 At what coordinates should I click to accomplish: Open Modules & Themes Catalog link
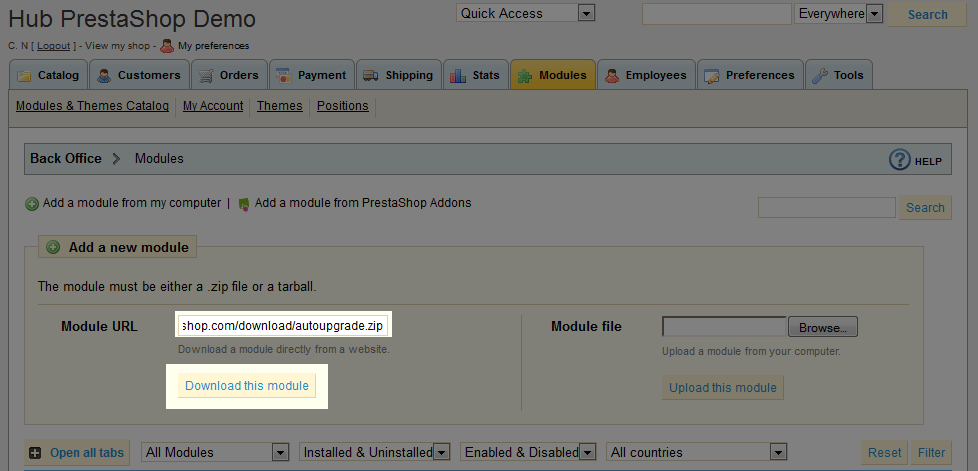(92, 106)
